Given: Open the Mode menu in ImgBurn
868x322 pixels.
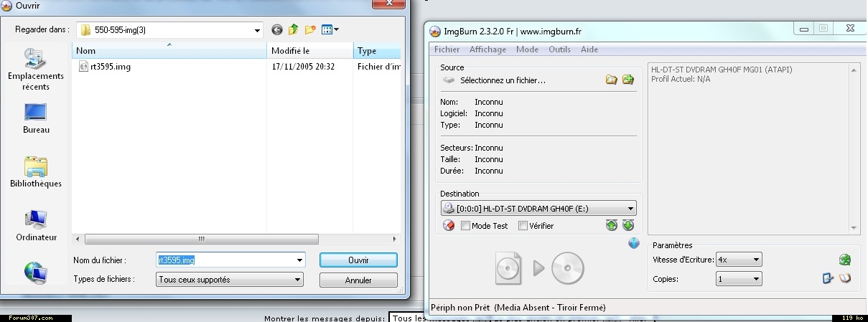Looking at the screenshot, I should (527, 49).
